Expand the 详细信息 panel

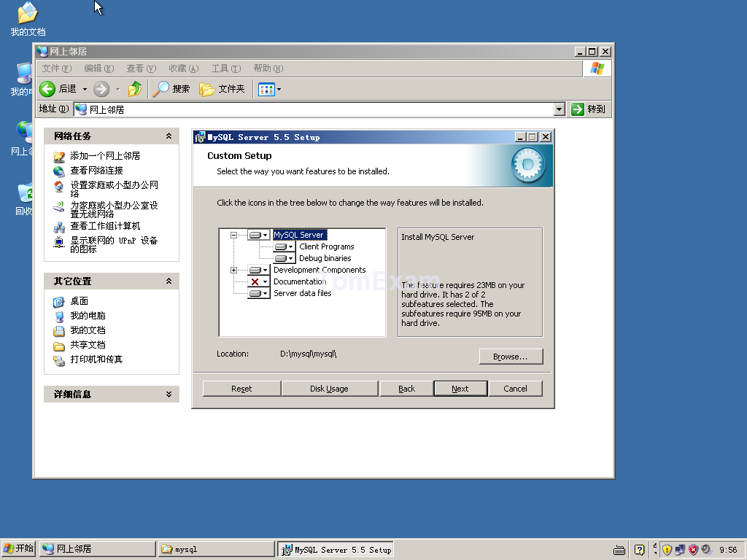169,394
